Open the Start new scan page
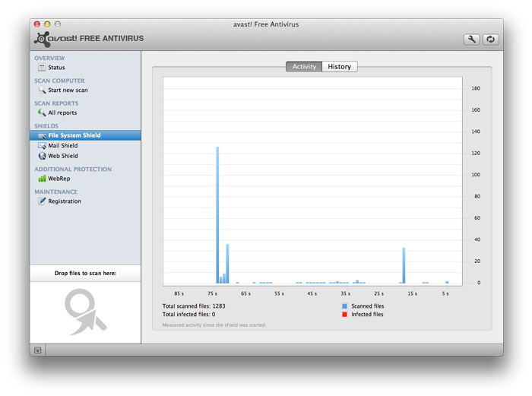The height and width of the screenshot is (396, 532). tap(68, 90)
